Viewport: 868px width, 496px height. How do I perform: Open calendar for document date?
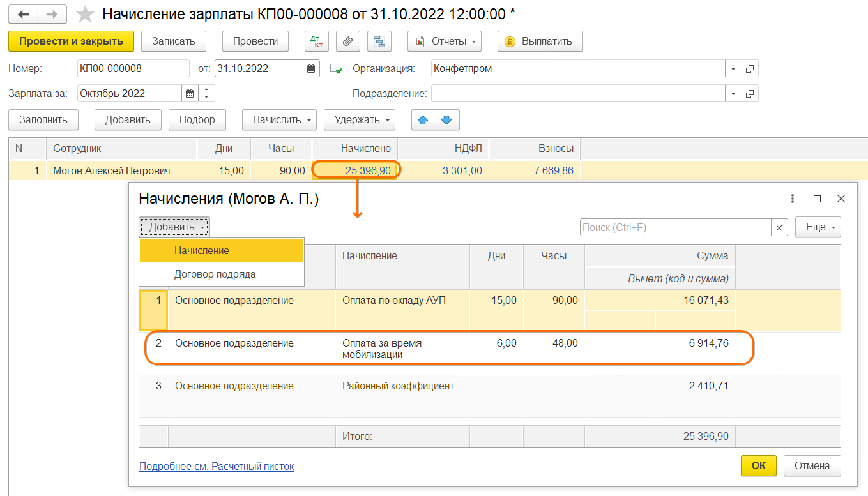pos(311,68)
